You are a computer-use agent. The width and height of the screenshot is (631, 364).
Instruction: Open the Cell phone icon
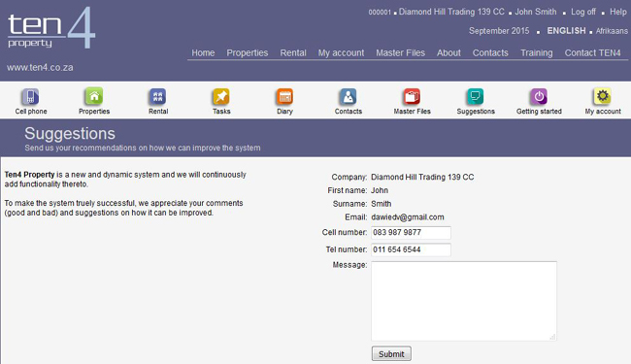[x=30, y=97]
